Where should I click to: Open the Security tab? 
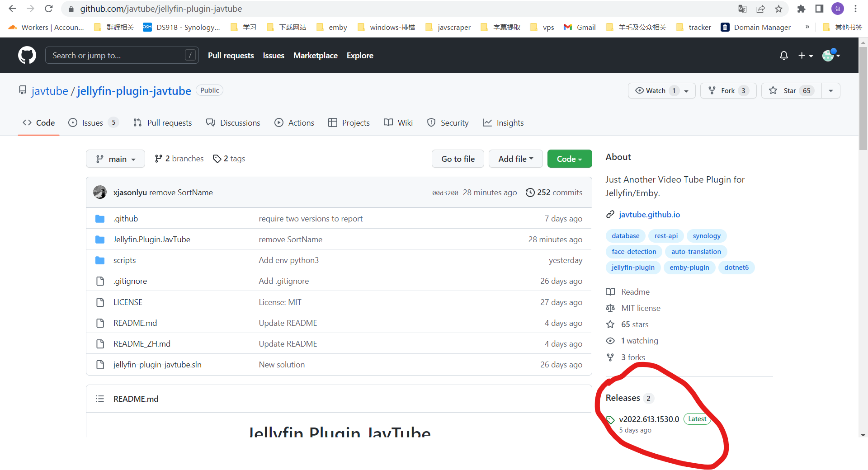tap(448, 123)
